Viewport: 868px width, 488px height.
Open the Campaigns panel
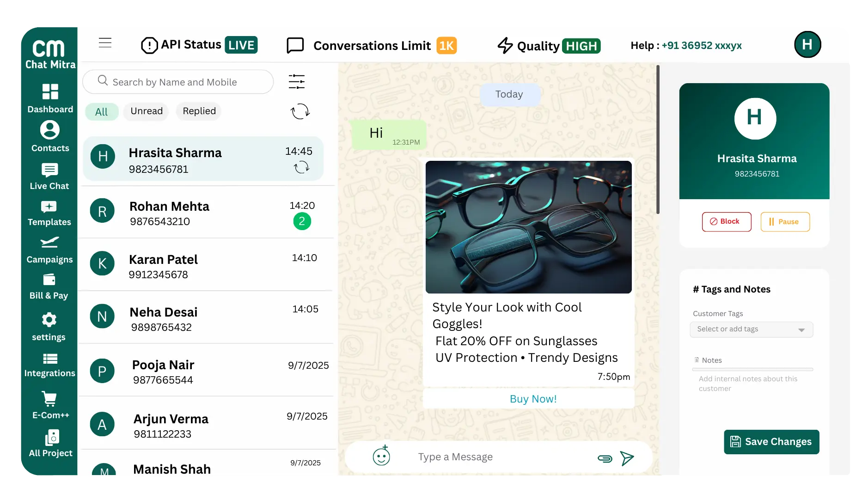pos(49,250)
